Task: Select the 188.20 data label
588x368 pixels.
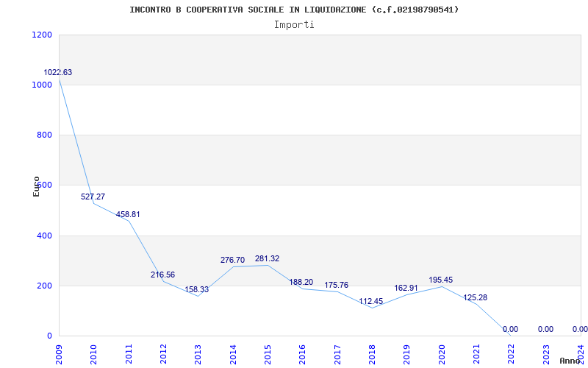Action: tap(301, 283)
